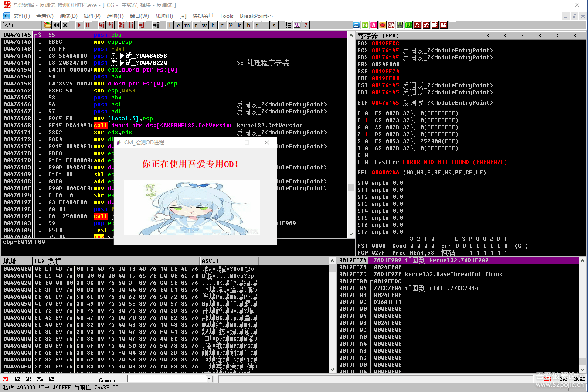Toggle the carry flag C bit value
This screenshot has width=588, height=392.
(366, 113)
